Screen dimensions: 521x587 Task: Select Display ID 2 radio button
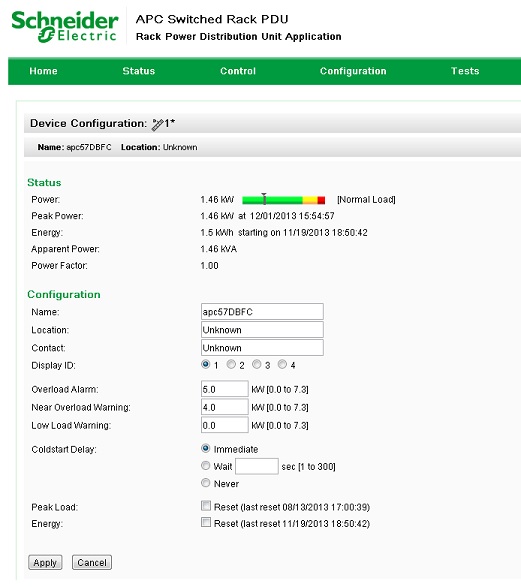[231, 364]
